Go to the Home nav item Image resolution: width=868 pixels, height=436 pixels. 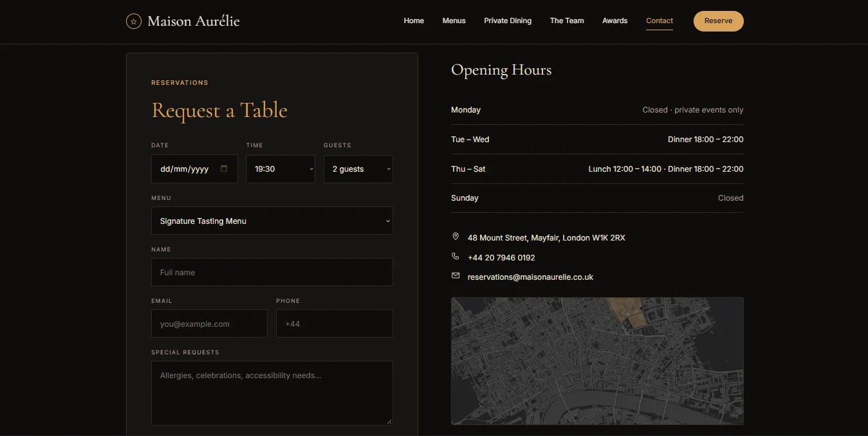pos(414,21)
